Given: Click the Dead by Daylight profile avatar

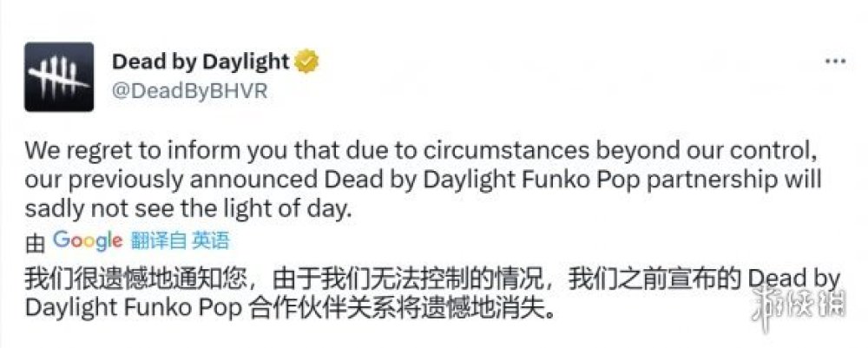Looking at the screenshot, I should [x=58, y=77].
